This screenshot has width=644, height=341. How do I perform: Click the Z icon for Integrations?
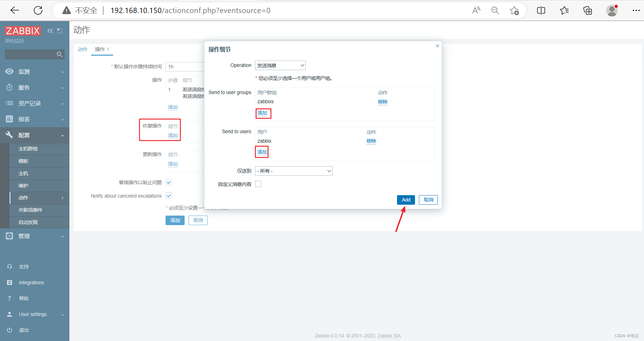pyautogui.click(x=10, y=283)
